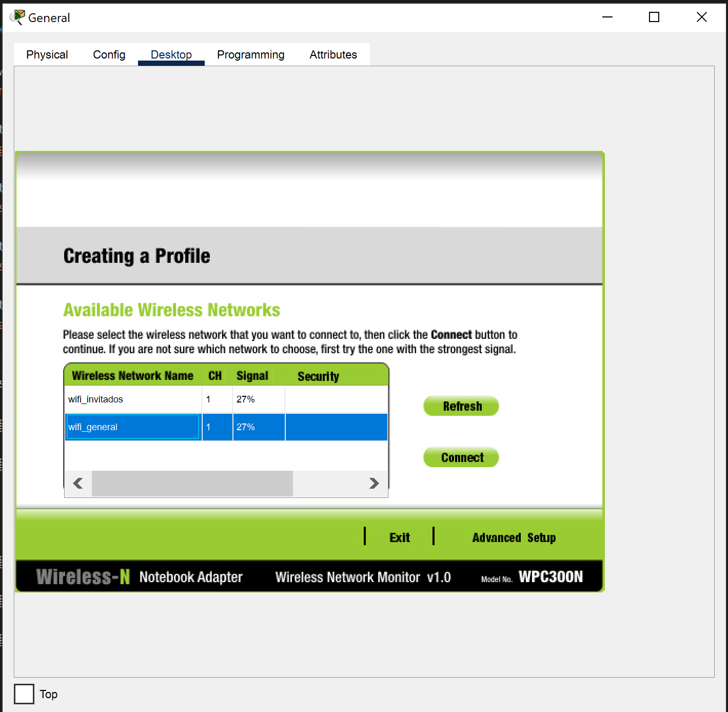Switch to the Config tab
Viewport: 728px width, 712px height.
point(109,55)
